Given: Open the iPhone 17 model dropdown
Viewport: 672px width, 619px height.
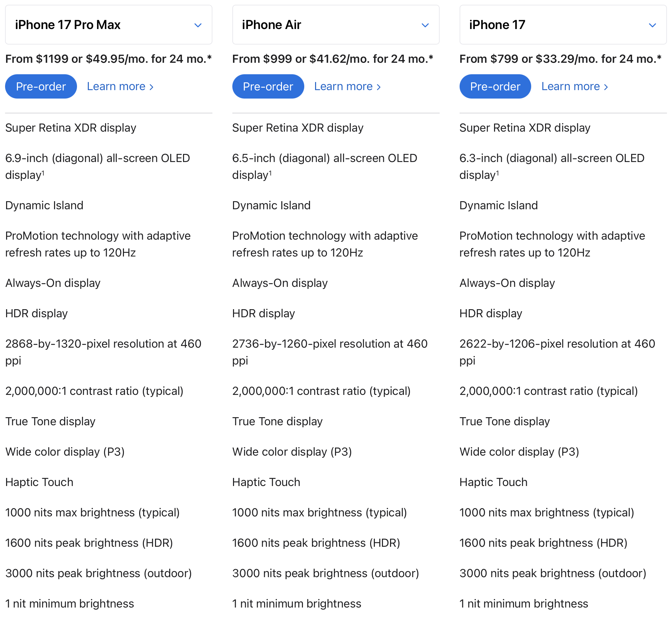Looking at the screenshot, I should (563, 25).
